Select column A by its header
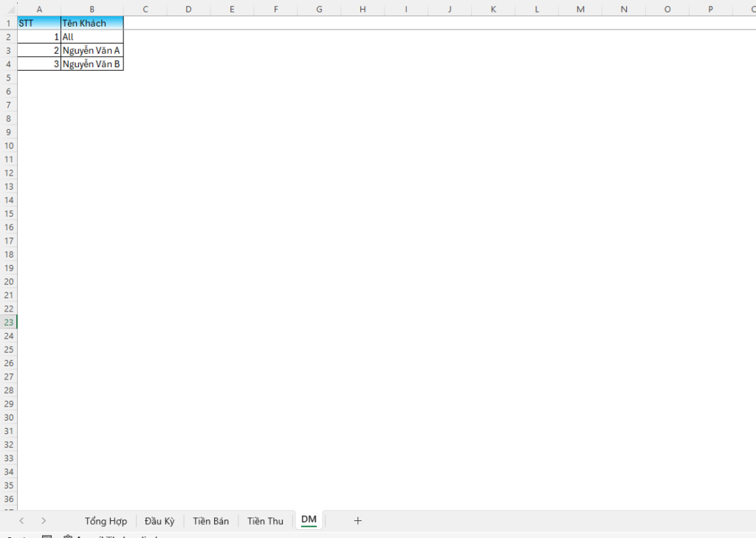The image size is (756, 538). (x=38, y=9)
